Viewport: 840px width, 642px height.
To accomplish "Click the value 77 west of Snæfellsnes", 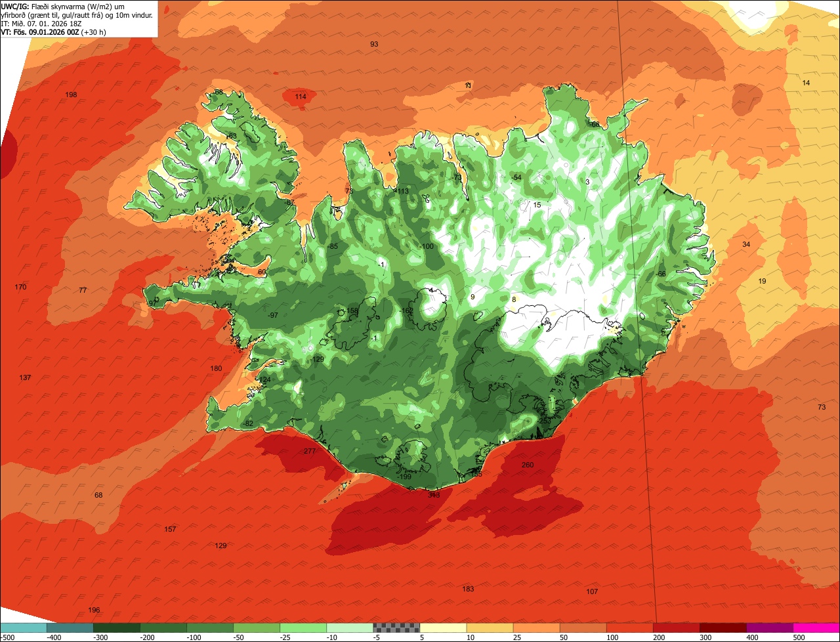I will pos(83,290).
